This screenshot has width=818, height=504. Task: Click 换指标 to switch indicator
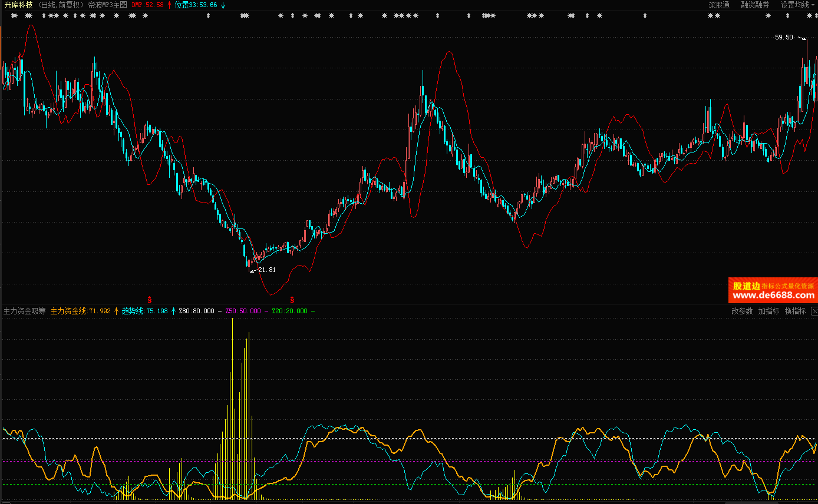pos(795,311)
